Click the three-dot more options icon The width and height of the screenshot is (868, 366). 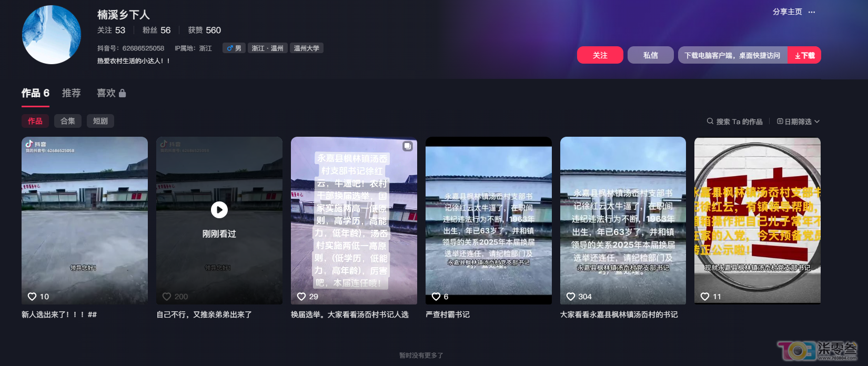click(x=812, y=12)
